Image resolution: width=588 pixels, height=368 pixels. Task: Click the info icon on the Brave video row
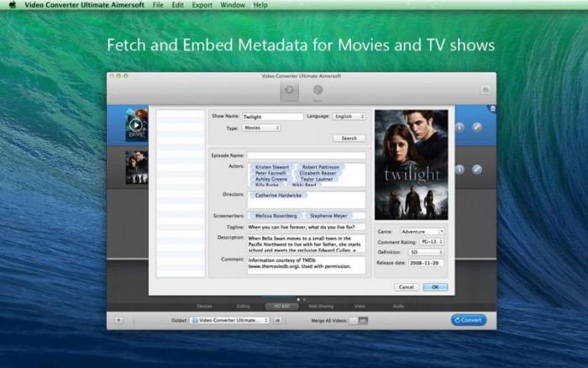pyautogui.click(x=459, y=127)
